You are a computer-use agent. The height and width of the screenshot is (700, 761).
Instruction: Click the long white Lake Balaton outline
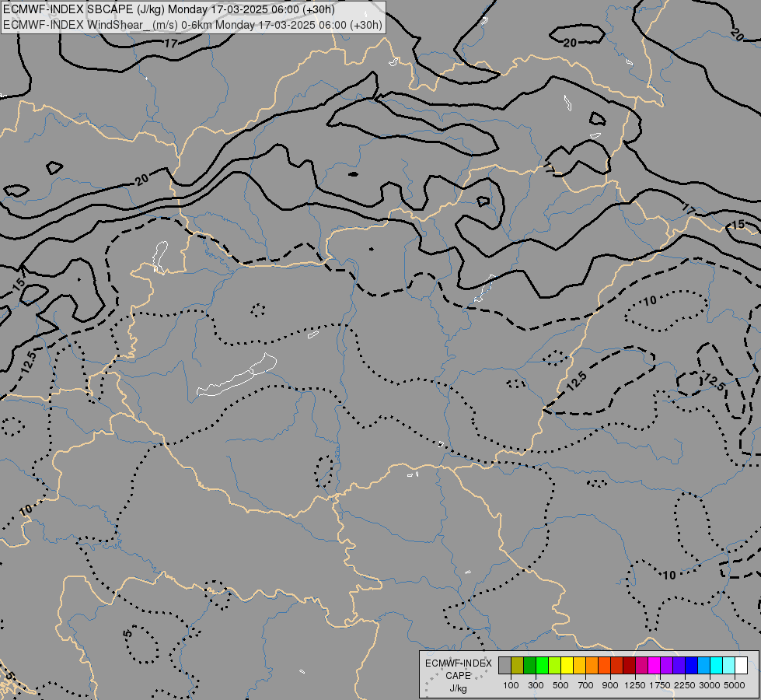click(x=237, y=376)
